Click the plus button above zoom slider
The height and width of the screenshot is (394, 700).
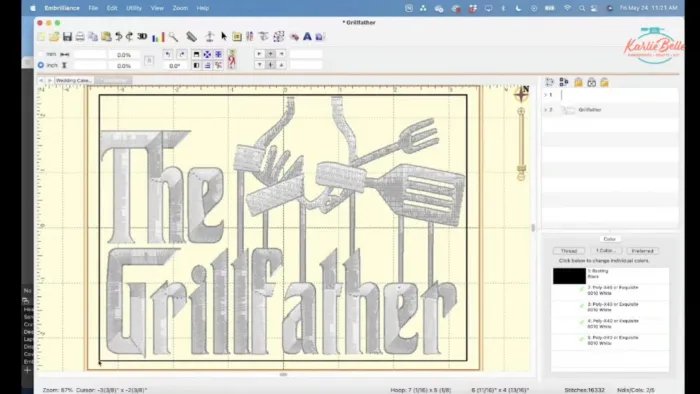pyautogui.click(x=521, y=111)
